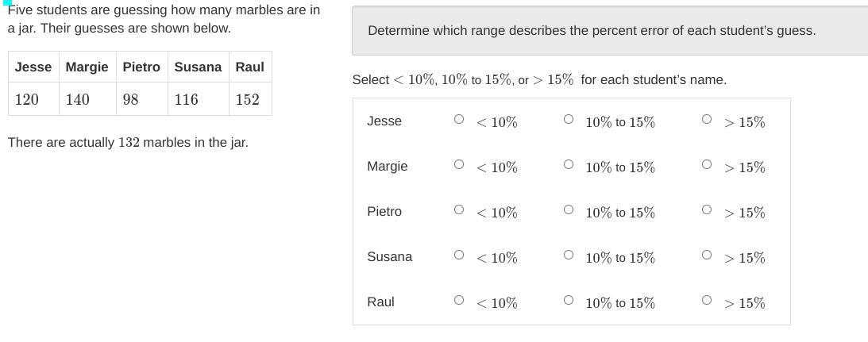
Task: Select greater than 15% for Jesse
Action: pyautogui.click(x=707, y=120)
